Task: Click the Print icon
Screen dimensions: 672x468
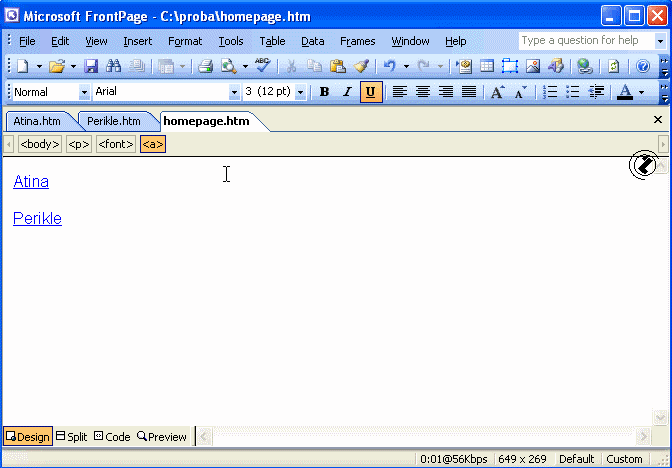Action: click(205, 66)
